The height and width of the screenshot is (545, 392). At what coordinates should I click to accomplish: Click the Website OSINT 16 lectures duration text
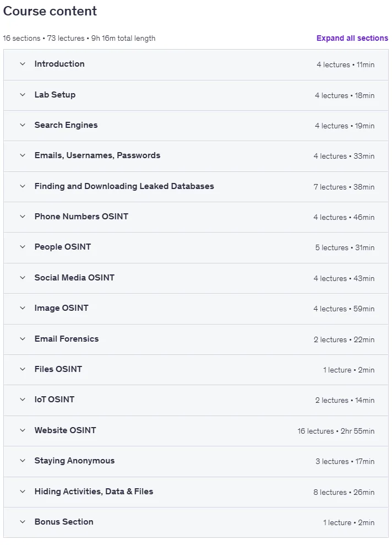336,431
